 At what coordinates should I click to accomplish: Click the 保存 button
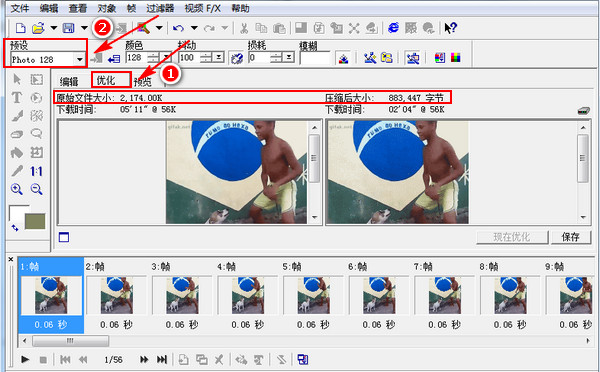pyautogui.click(x=571, y=237)
